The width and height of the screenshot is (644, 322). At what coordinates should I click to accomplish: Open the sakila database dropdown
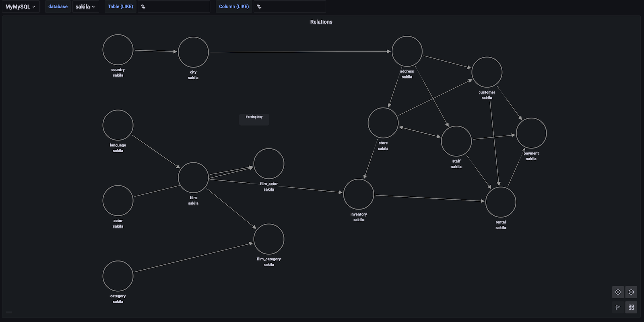click(85, 6)
